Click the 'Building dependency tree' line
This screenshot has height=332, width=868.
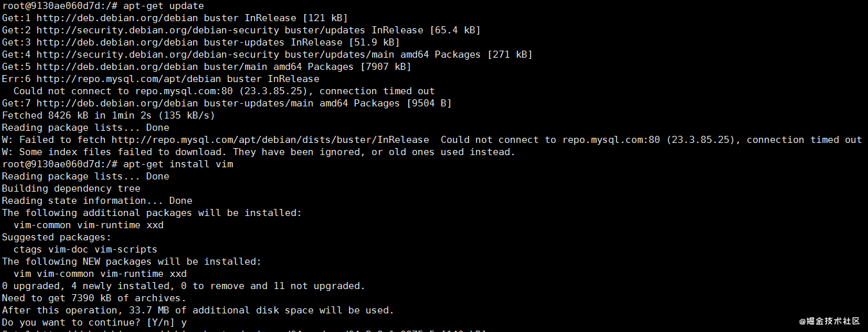pos(71,188)
